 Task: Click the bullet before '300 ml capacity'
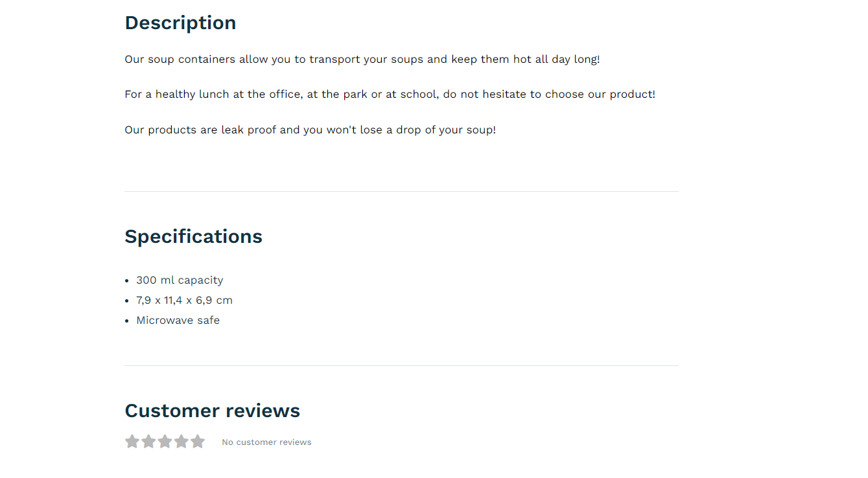[127, 281]
